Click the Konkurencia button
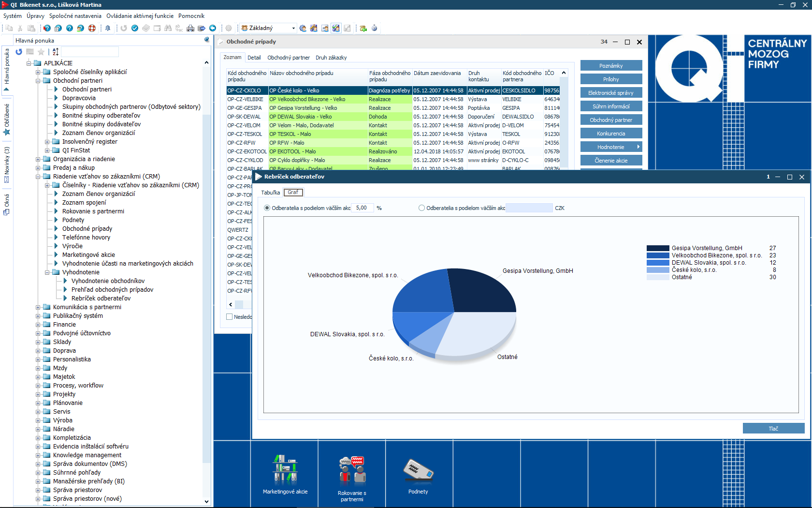 611,134
